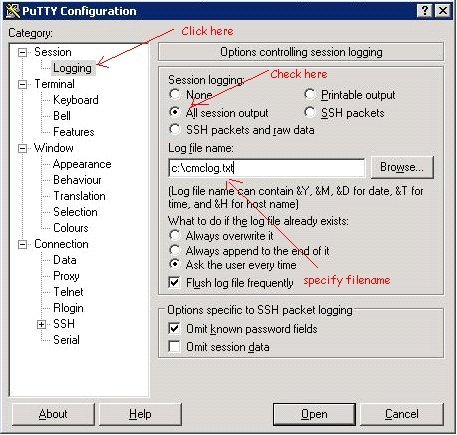
Task: Open the Proxy settings category
Action: (x=66, y=276)
